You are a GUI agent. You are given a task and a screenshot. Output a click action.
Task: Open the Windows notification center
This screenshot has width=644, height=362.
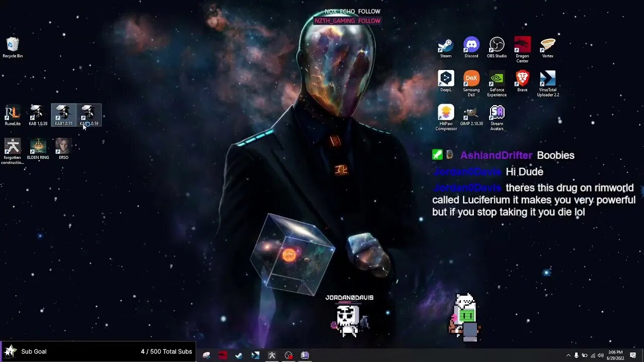click(x=633, y=355)
